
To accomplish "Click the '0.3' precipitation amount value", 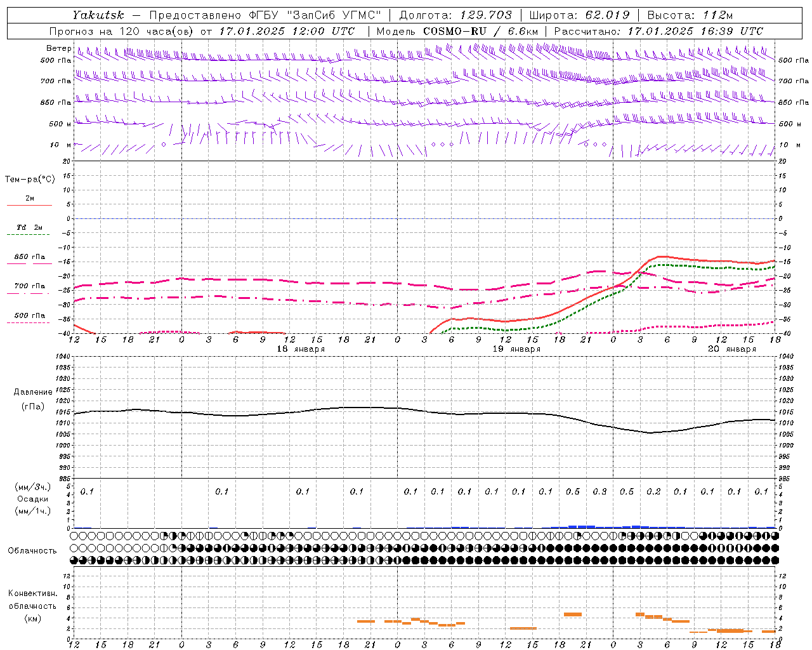I will click(600, 491).
